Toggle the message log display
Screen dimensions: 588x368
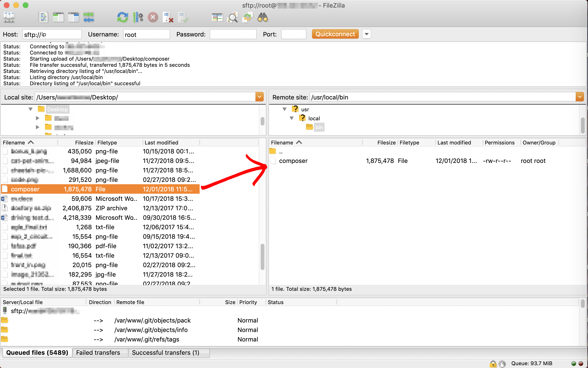(x=43, y=18)
